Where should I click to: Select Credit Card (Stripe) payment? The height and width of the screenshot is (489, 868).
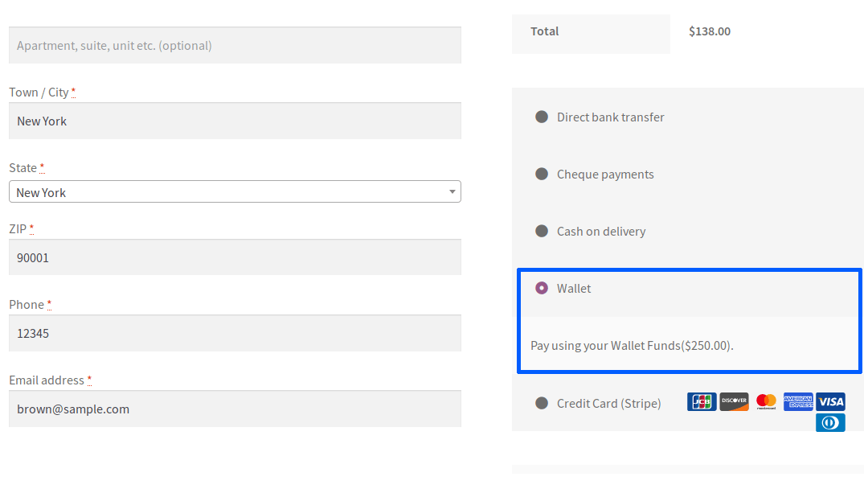coord(542,403)
